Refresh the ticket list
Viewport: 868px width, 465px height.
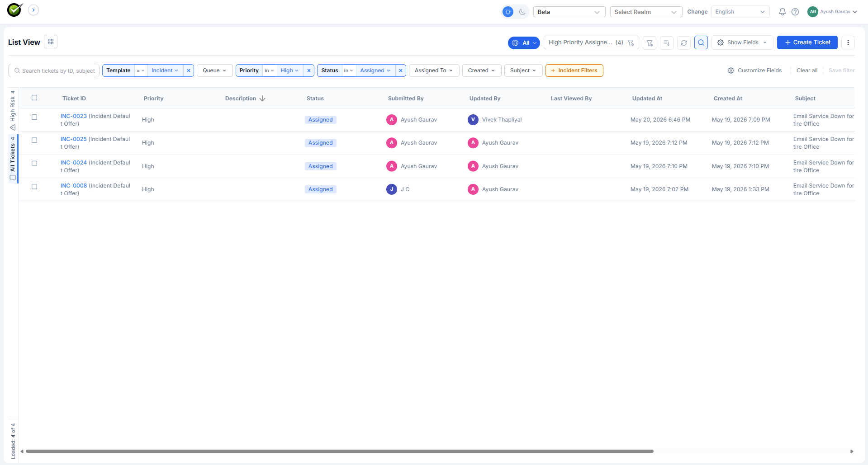point(684,43)
